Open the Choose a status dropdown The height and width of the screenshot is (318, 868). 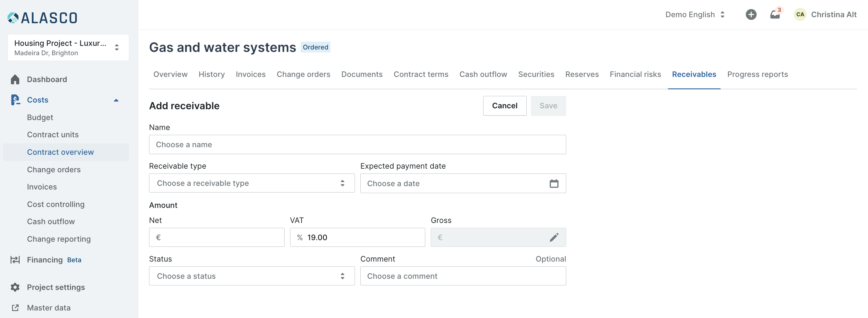pyautogui.click(x=252, y=276)
